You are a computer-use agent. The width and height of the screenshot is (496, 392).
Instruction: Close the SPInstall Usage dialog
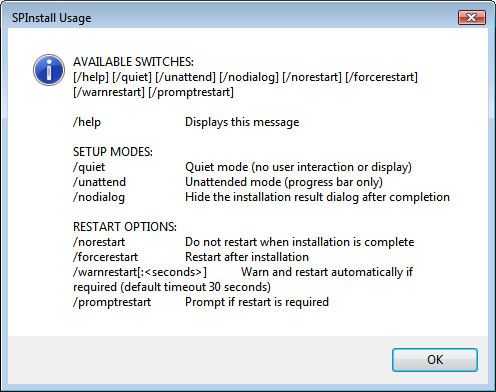click(472, 17)
